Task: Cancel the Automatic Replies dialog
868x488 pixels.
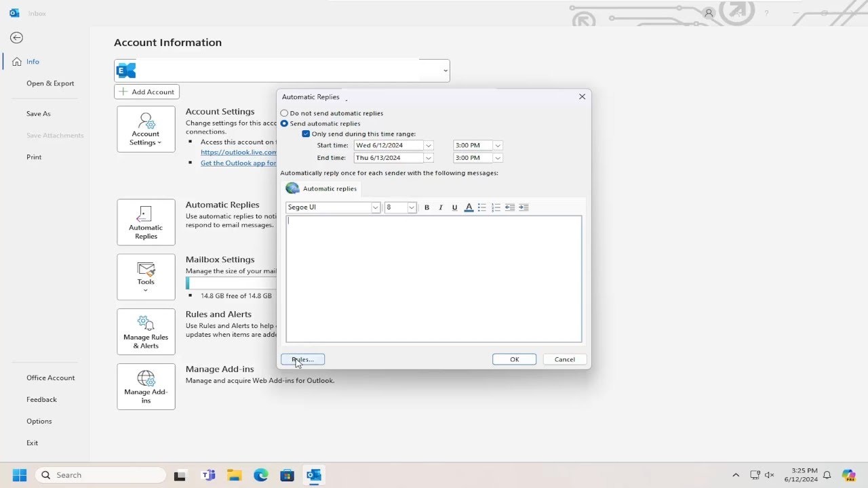Action: (565, 359)
